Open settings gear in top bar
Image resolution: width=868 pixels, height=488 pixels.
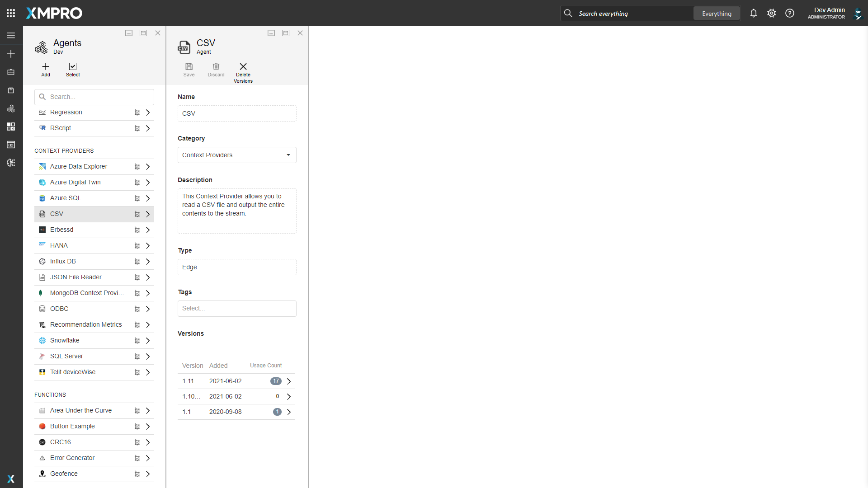[772, 13]
